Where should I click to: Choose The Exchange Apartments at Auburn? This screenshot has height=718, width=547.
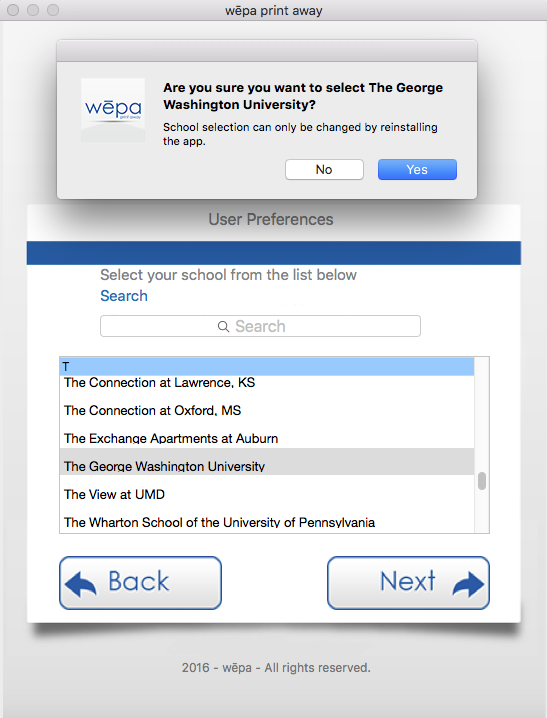coord(266,438)
